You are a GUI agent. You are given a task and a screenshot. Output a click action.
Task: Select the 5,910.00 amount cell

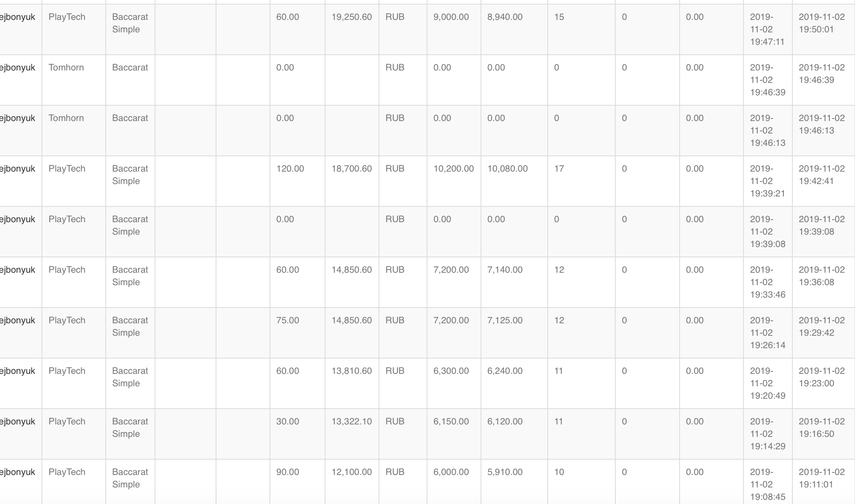click(x=505, y=472)
